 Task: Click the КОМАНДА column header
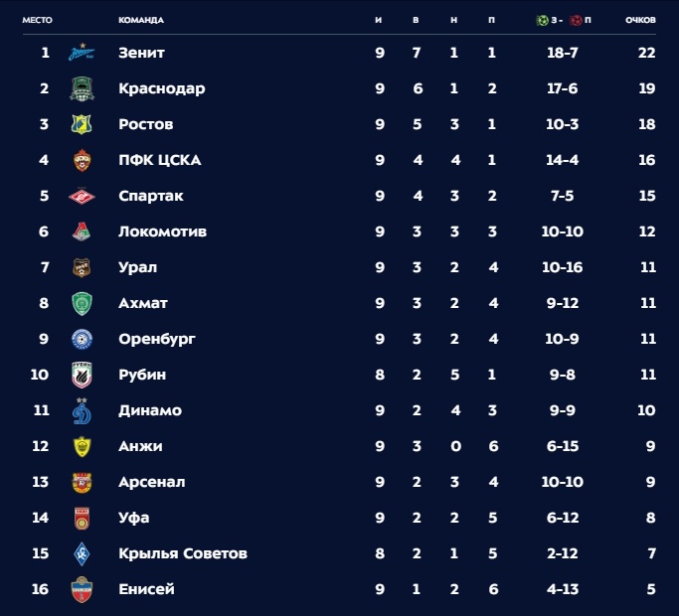click(x=141, y=20)
